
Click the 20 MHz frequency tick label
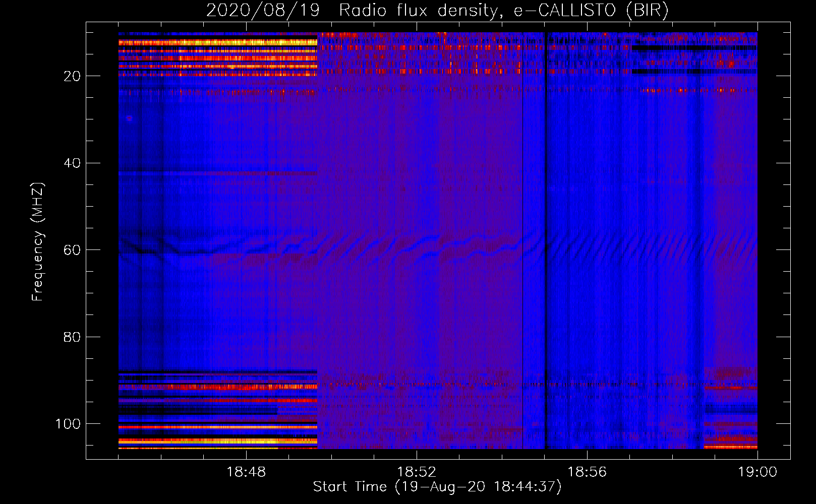click(x=72, y=76)
